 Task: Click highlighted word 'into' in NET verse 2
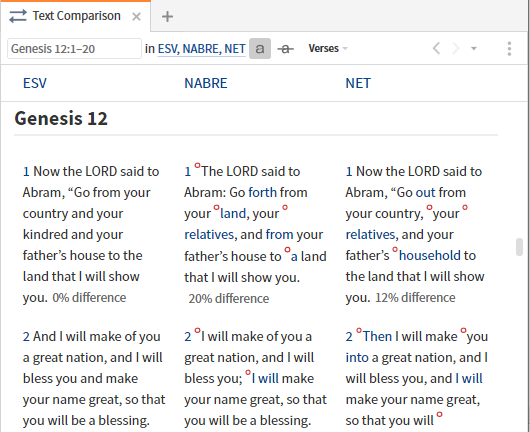click(x=357, y=358)
